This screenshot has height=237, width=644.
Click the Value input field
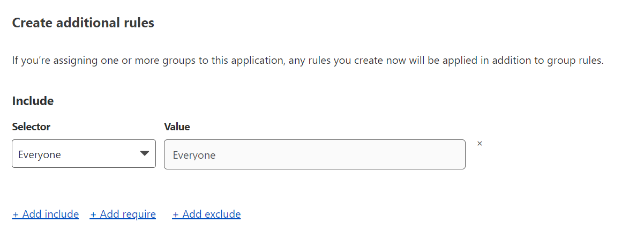(x=314, y=154)
